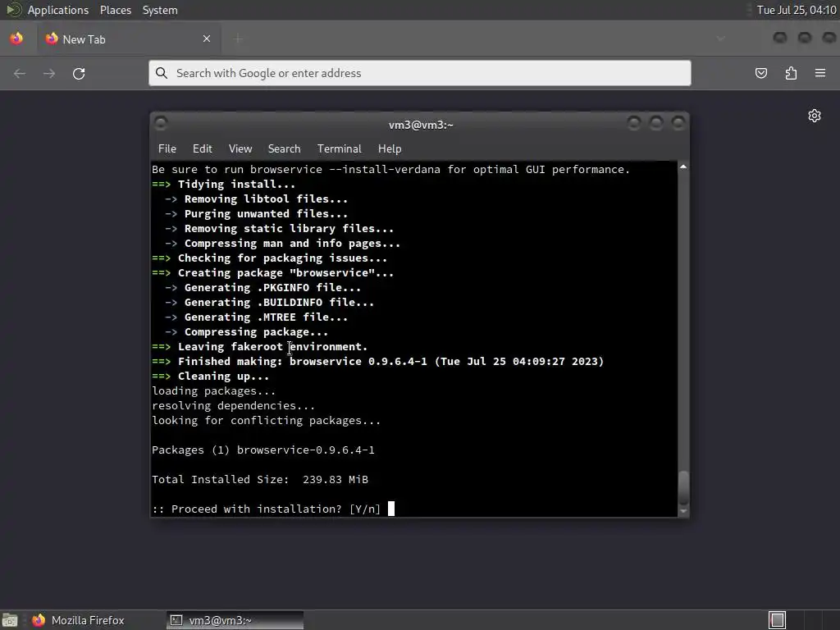Switch to vm3@vm3:~ terminal in taskbar
The width and height of the screenshot is (840, 630).
click(x=235, y=620)
